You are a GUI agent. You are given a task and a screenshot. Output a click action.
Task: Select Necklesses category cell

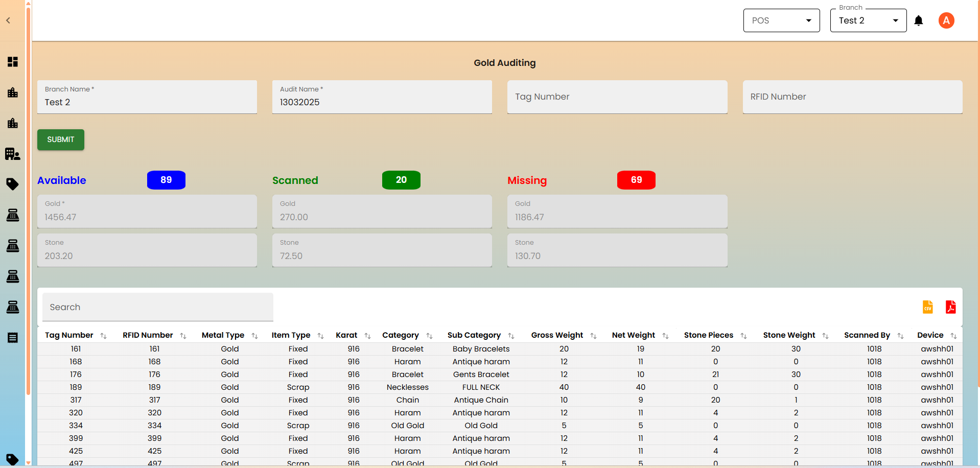point(408,387)
